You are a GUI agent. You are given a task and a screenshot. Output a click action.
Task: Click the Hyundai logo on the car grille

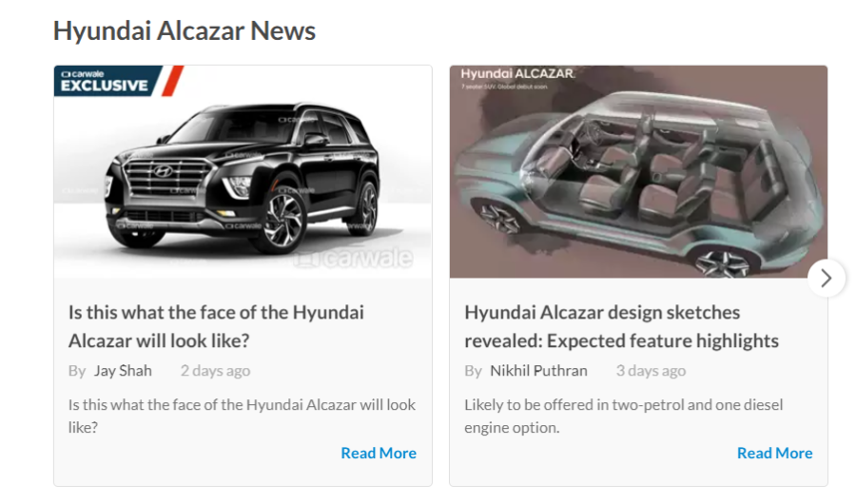(162, 171)
